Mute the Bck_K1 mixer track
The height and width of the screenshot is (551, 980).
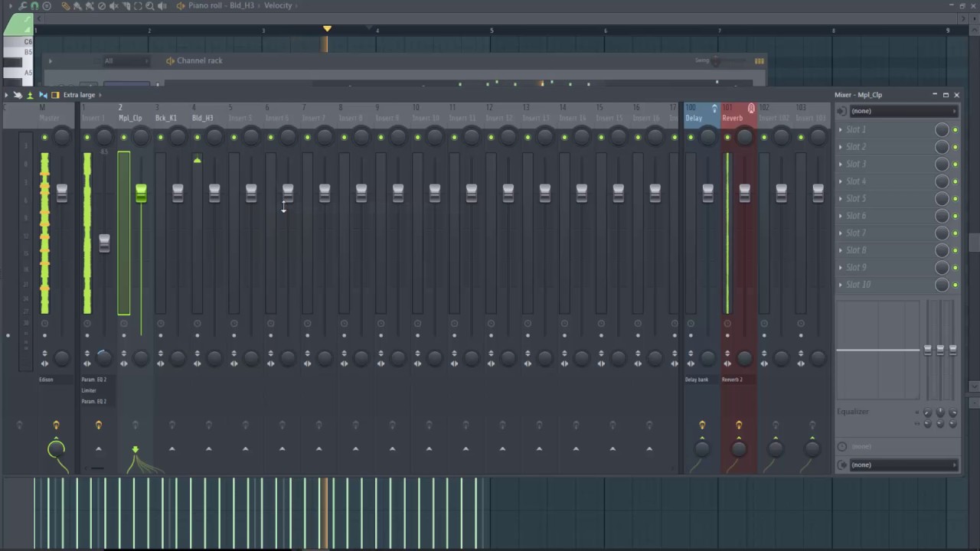point(161,138)
